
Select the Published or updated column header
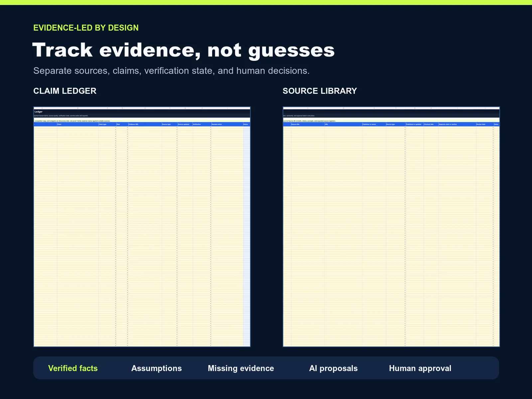(x=414, y=124)
